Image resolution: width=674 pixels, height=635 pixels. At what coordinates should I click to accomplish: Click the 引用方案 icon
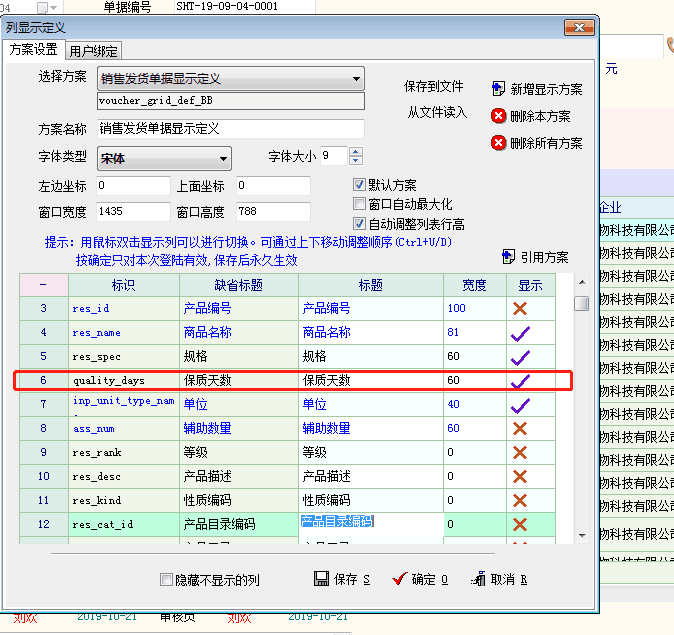click(x=508, y=257)
